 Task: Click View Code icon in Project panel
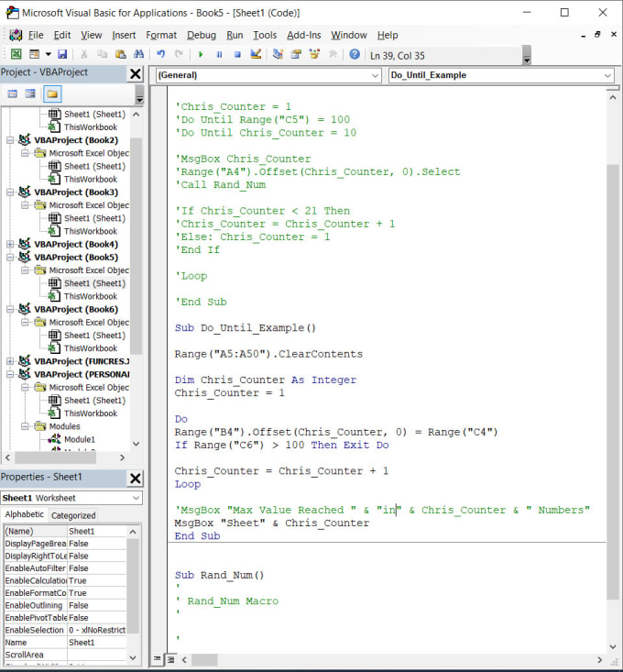click(x=13, y=94)
